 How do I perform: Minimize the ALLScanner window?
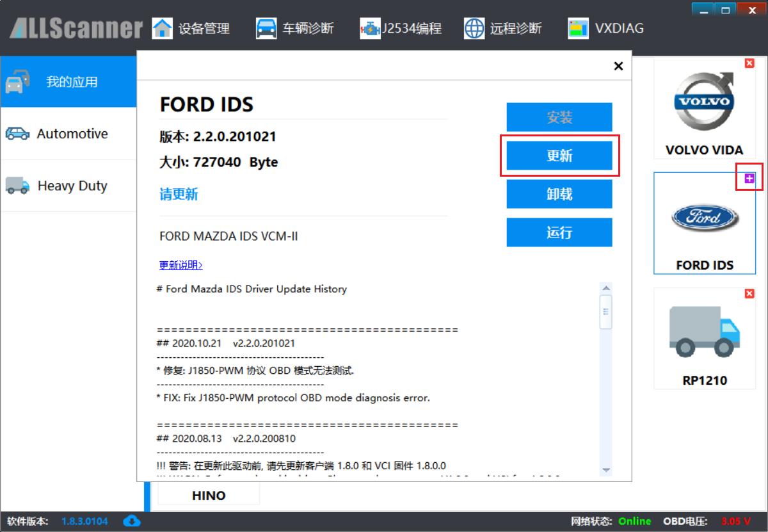point(703,9)
